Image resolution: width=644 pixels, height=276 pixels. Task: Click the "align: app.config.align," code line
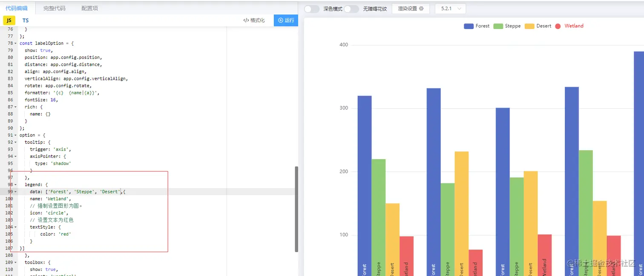click(x=55, y=72)
